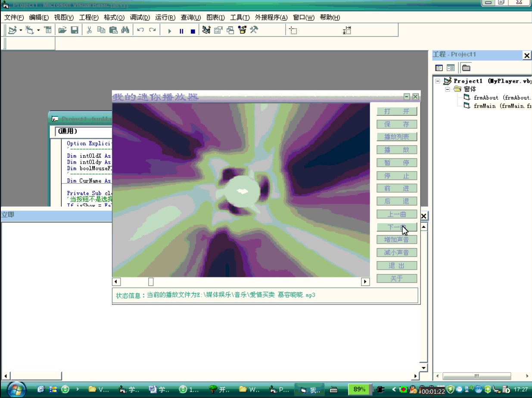Open the 编辑(E) menu

click(39, 18)
